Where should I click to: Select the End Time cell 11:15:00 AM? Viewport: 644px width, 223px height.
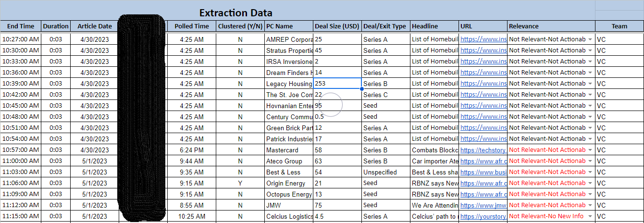[x=21, y=216]
